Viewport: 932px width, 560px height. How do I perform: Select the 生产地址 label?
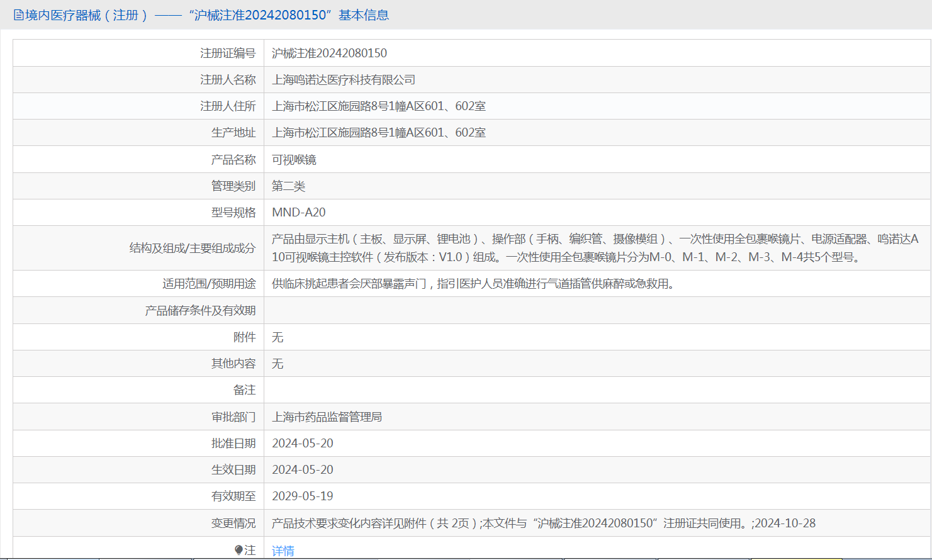(233, 133)
